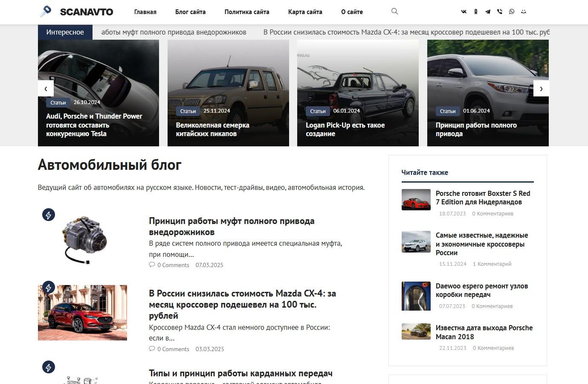The image size is (588, 384).
Task: Open slide "Принцип работы полного привода"
Action: (476, 129)
